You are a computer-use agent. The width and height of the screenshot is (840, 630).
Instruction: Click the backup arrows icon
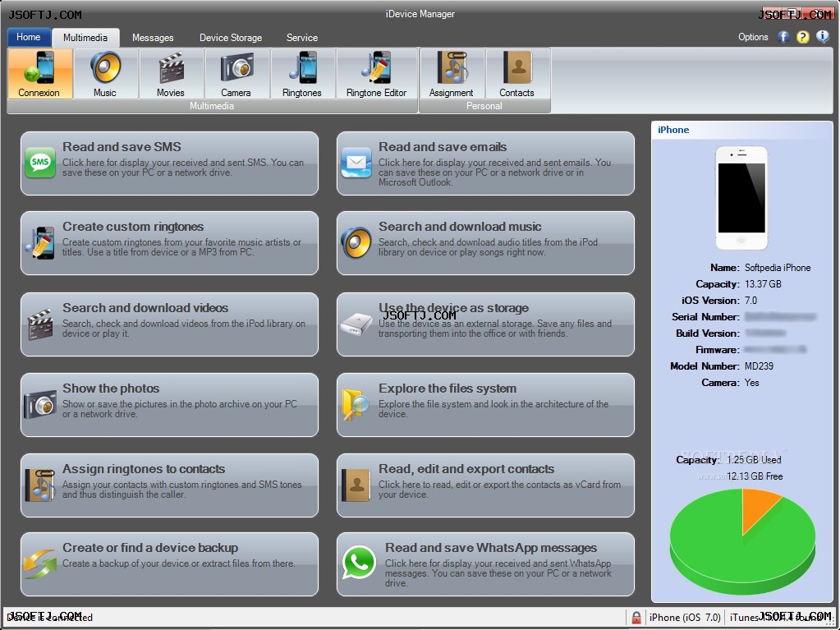[x=40, y=563]
